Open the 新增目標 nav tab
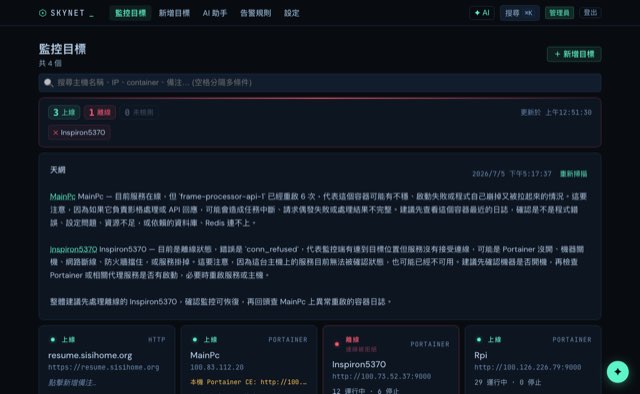 click(174, 13)
